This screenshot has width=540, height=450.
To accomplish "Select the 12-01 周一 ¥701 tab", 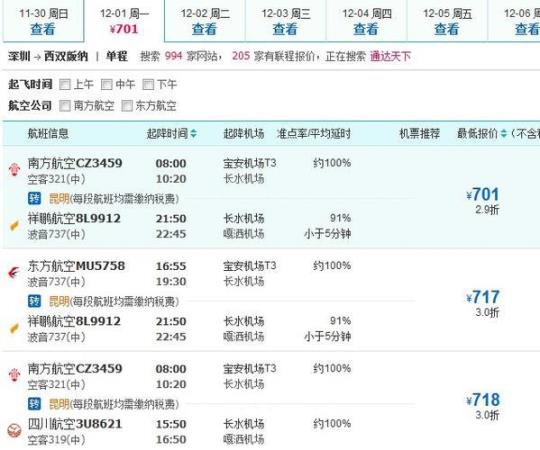I will click(124, 21).
